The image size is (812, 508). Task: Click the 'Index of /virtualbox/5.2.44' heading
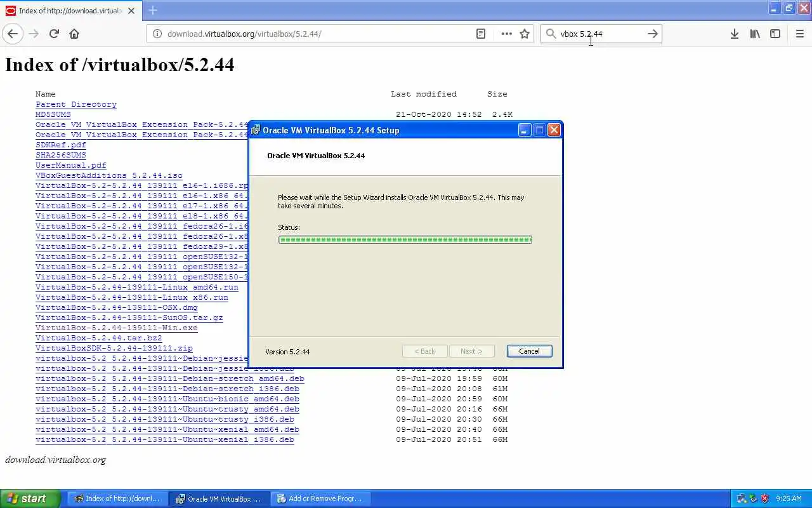pyautogui.click(x=120, y=65)
